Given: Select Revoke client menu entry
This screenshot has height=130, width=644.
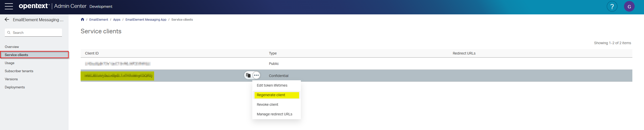Looking at the screenshot, I should point(267,105).
